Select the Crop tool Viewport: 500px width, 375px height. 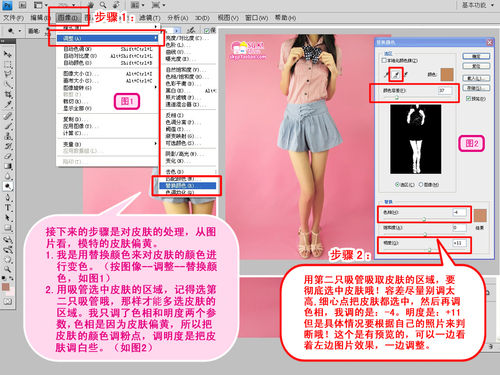click(7, 95)
